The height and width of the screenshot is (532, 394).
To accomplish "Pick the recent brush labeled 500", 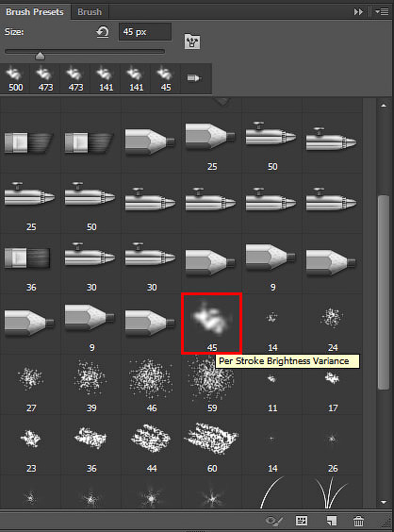I will pyautogui.click(x=16, y=78).
